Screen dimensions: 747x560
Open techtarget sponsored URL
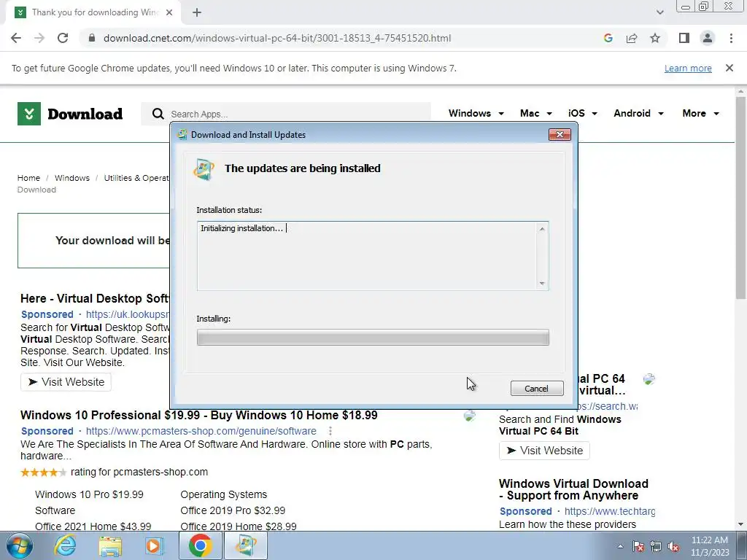(x=609, y=511)
